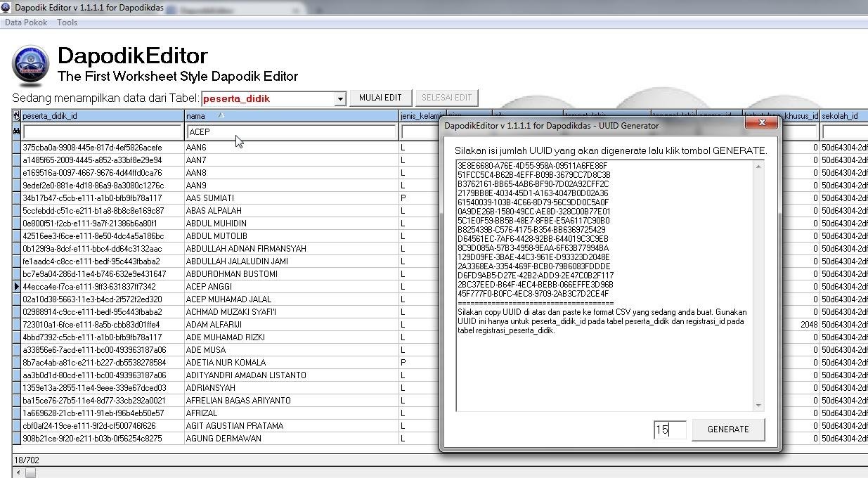
Task: Click the MULAI EDIT button
Action: [380, 98]
